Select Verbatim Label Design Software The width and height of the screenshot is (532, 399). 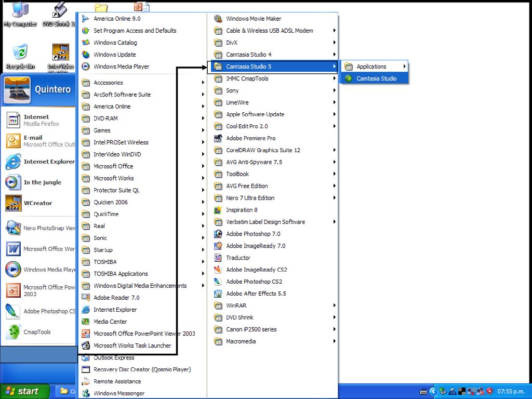274,222
